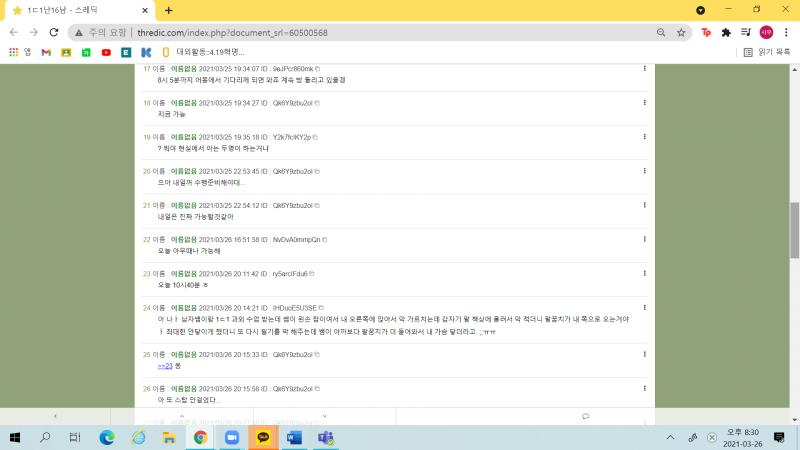Select the post 21 text 내일은 진짜 가능할것같아
The height and width of the screenshot is (450, 800).
tap(195, 217)
